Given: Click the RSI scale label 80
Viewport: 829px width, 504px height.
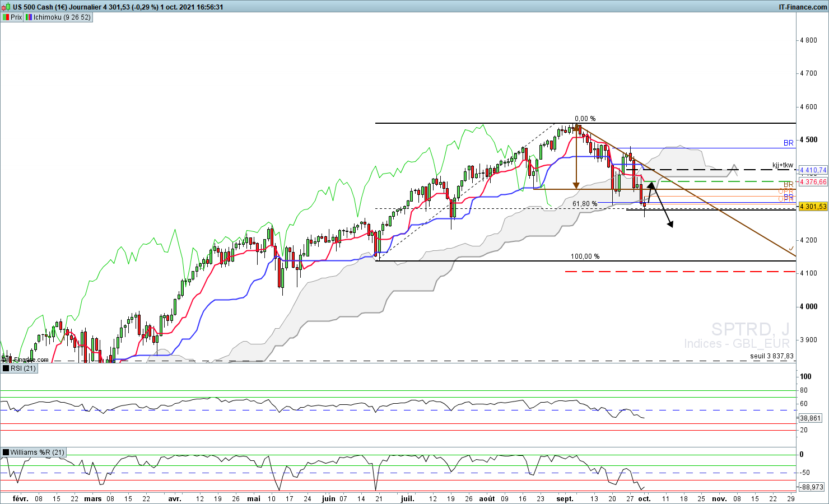Looking at the screenshot, I should point(804,390).
